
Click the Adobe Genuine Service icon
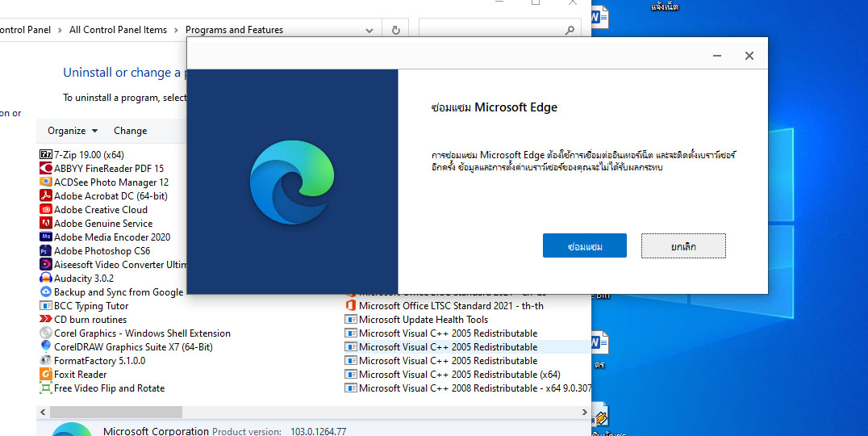tap(46, 224)
